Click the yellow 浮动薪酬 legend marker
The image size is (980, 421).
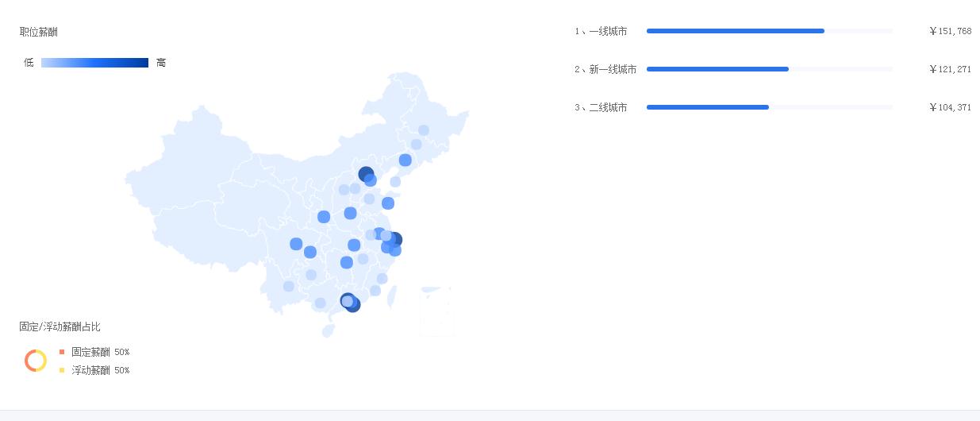[x=62, y=370]
